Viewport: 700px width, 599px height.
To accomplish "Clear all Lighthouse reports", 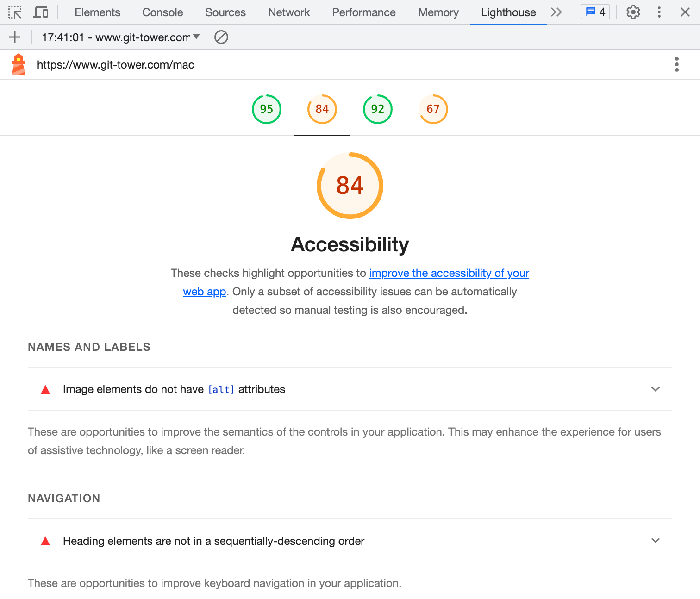I will 221,37.
